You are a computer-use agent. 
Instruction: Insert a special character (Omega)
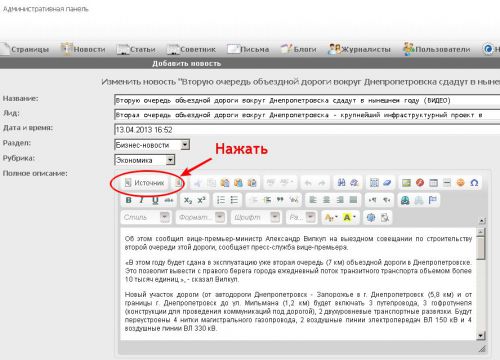474,183
